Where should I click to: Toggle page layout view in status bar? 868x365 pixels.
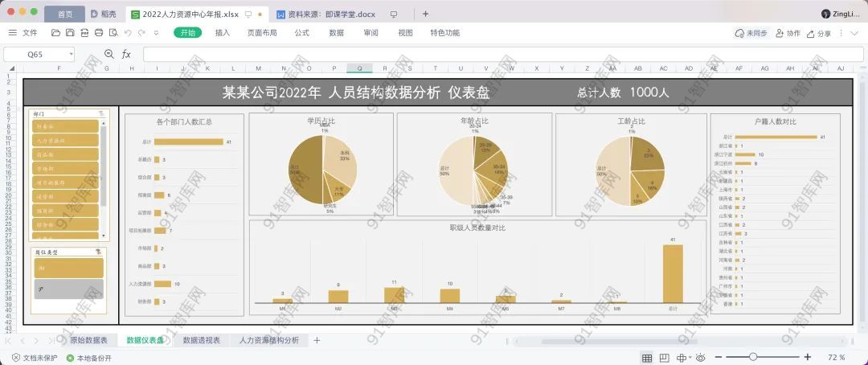pos(665,357)
